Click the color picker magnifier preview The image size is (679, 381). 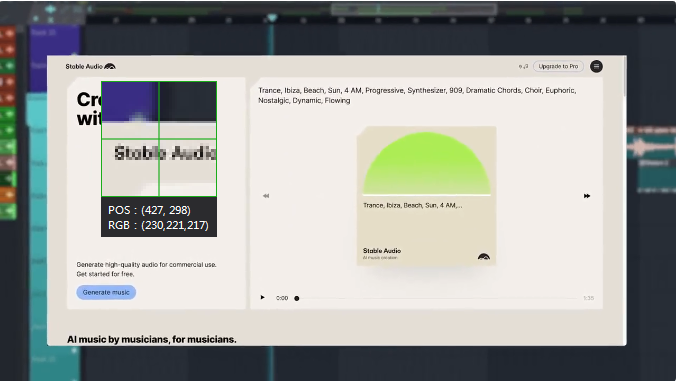(159, 139)
